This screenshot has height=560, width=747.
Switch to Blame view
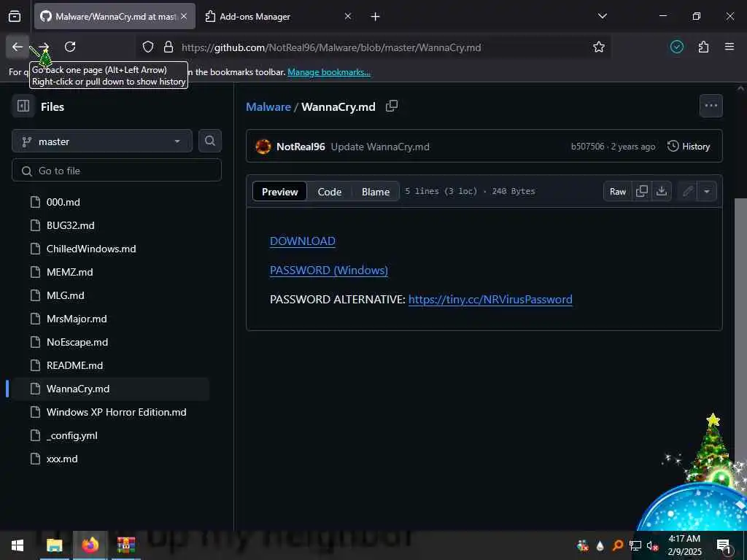(376, 192)
